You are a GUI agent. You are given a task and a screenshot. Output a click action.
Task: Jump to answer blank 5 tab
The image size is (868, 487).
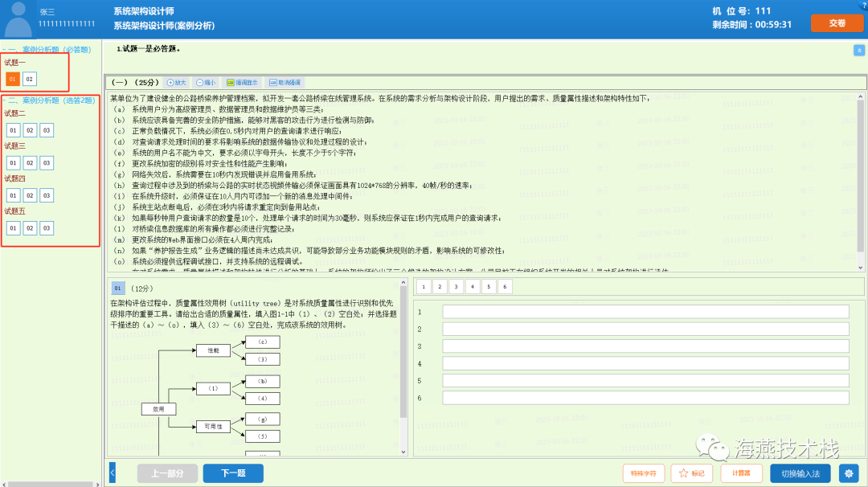tap(489, 287)
